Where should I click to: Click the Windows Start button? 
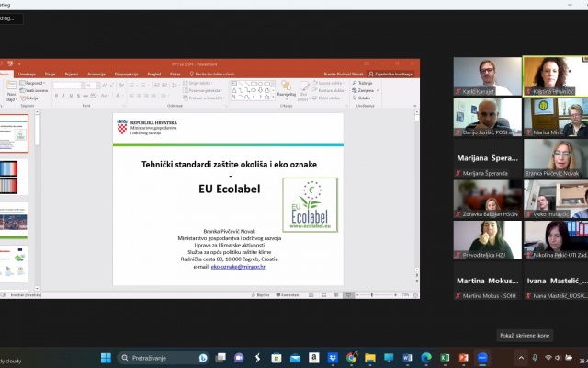click(105, 357)
